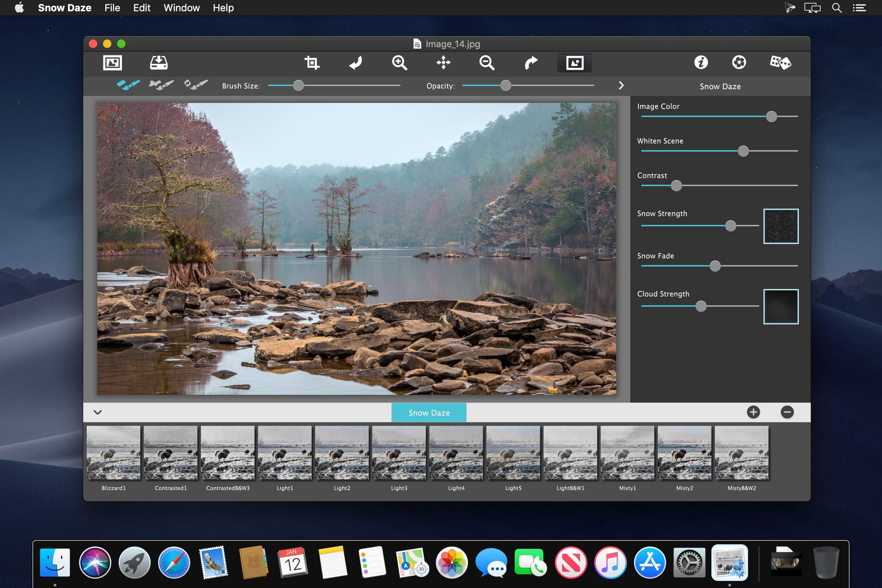Open the Snow Strength texture picker

781,226
